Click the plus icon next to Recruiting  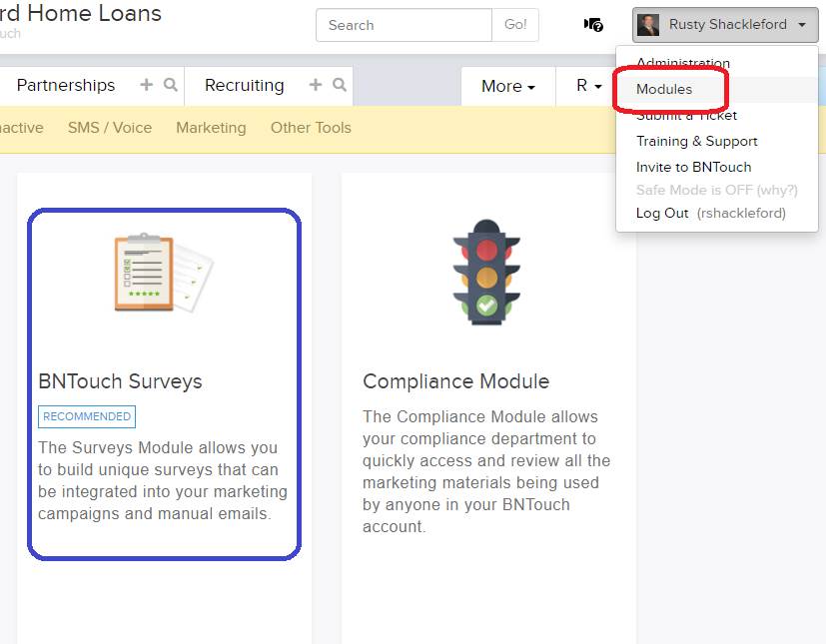pyautogui.click(x=315, y=85)
